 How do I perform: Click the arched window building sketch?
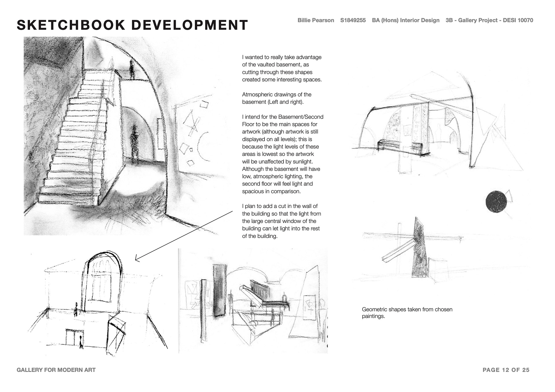[x=98, y=303]
